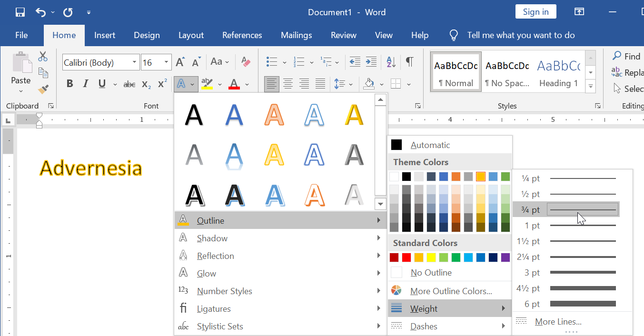Open Ribbon Display Options
This screenshot has height=336, width=644.
pos(579,12)
